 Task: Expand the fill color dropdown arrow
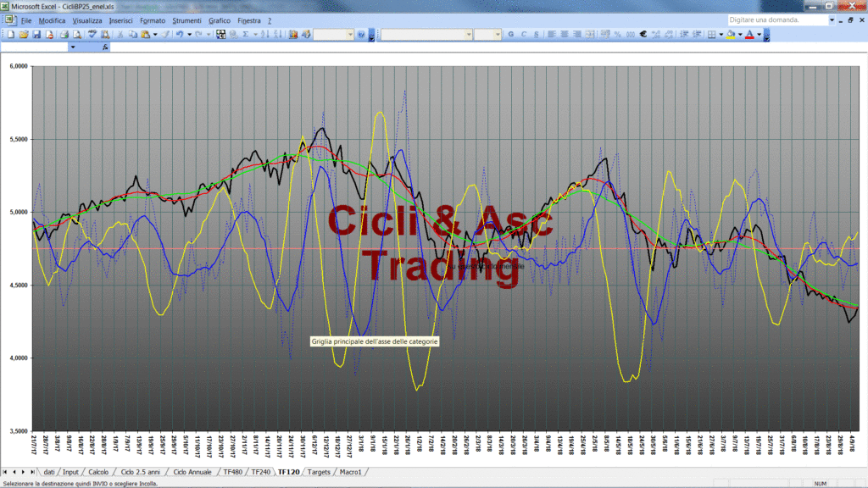click(x=740, y=34)
